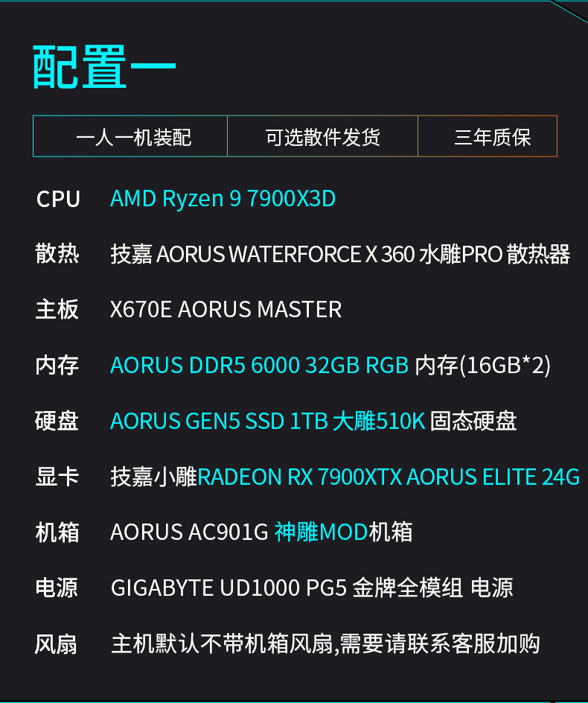
Task: Click the CPU row label
Action: coord(58,200)
